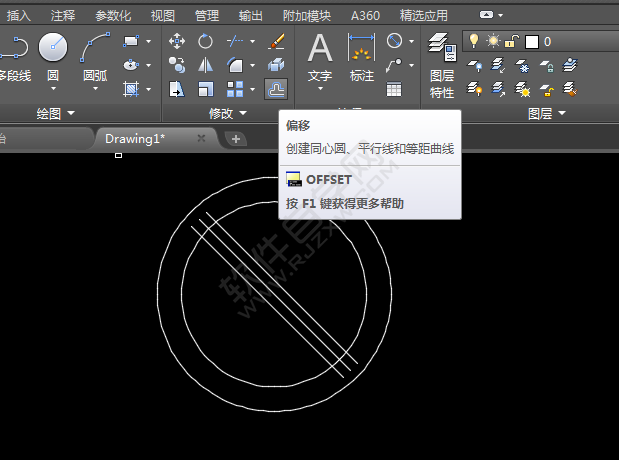
Task: Click the white color swatch of layer 0
Action: tap(532, 41)
